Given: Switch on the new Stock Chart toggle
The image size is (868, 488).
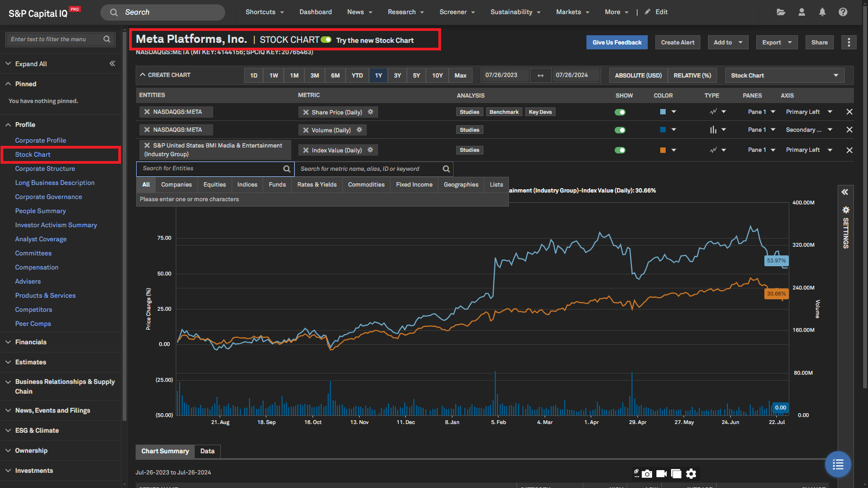Looking at the screenshot, I should (x=326, y=40).
